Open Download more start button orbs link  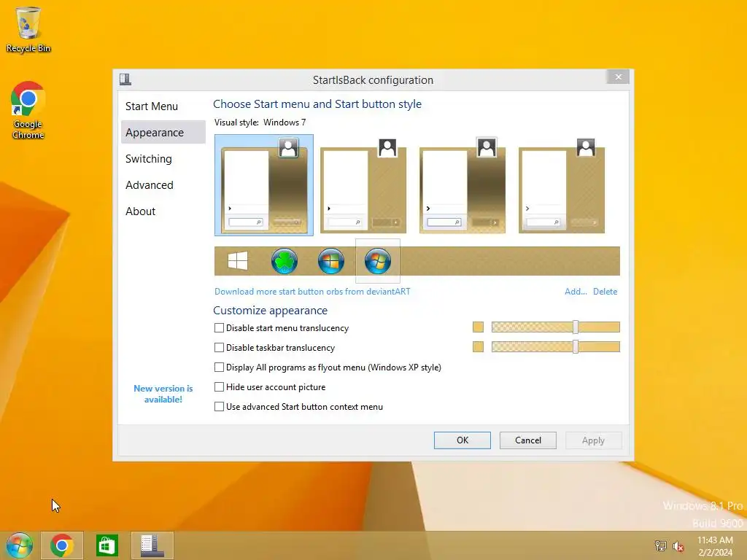coord(312,292)
